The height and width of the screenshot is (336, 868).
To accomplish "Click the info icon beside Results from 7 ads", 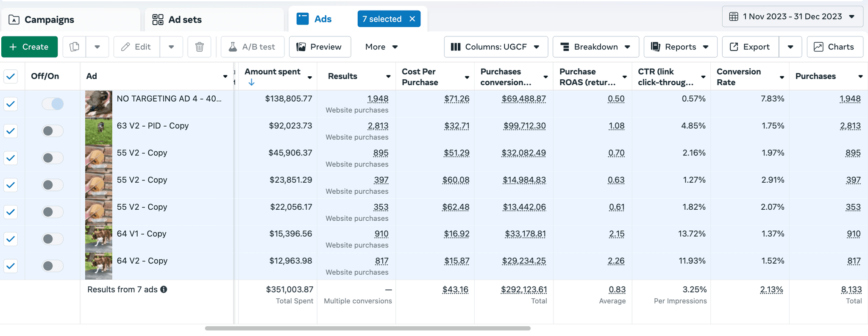I will point(164,289).
